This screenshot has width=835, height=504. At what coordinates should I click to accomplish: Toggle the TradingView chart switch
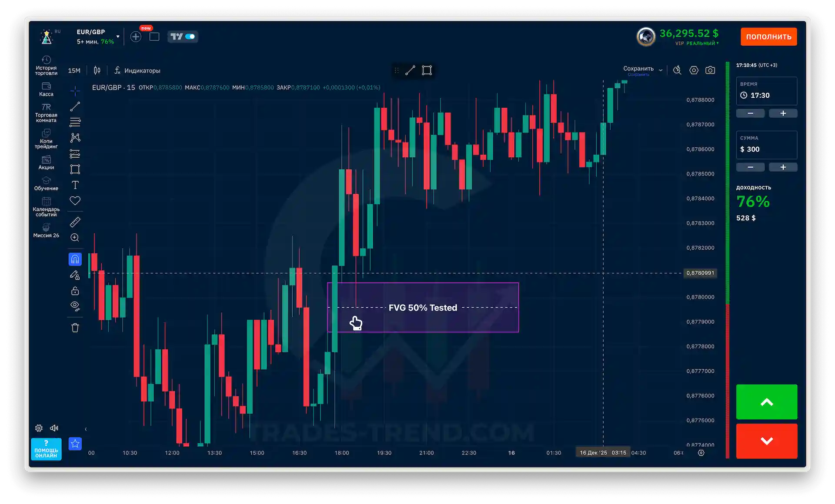click(183, 36)
